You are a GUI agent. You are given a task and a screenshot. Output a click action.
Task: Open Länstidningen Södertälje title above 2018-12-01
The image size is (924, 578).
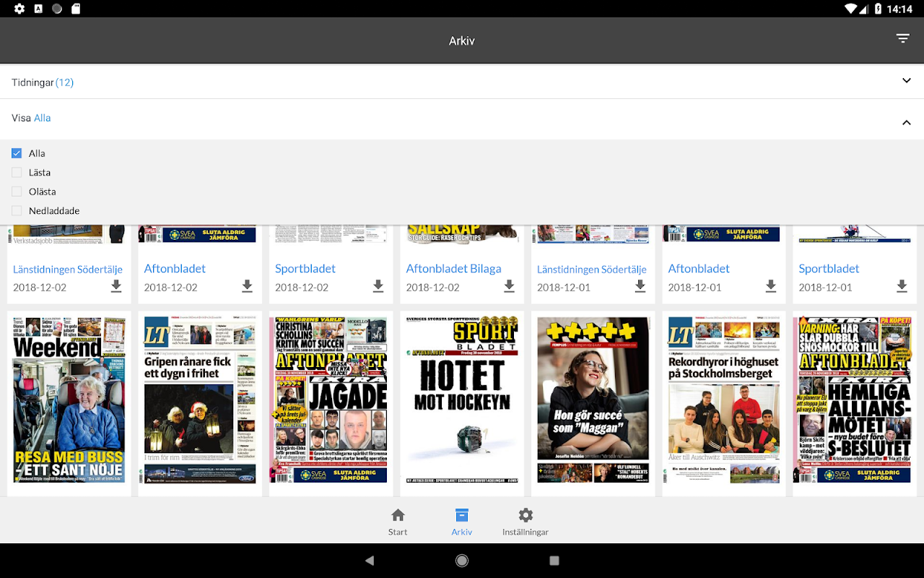click(592, 269)
